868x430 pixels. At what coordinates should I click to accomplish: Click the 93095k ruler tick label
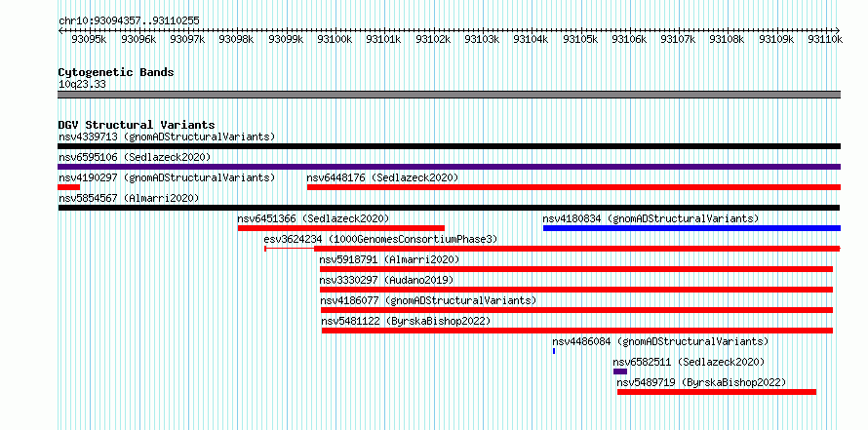(x=90, y=40)
